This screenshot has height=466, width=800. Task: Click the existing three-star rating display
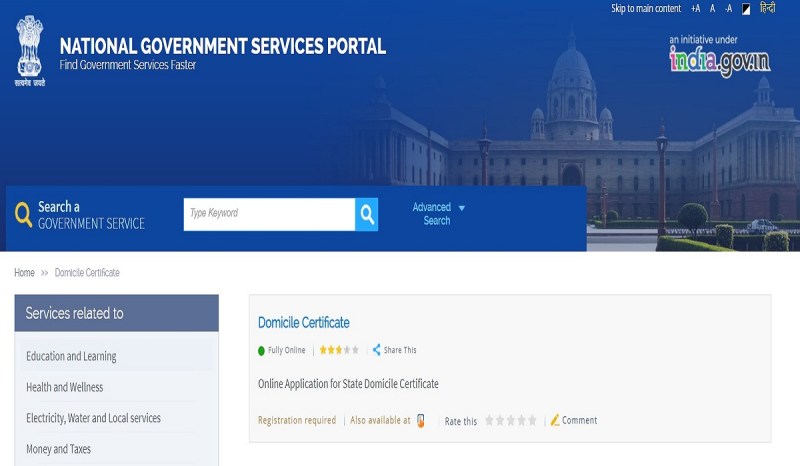pyautogui.click(x=339, y=350)
